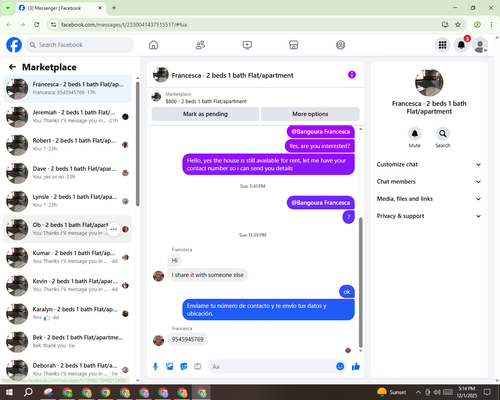Open Windows taskbar search
The height and width of the screenshot is (400, 500).
[x=29, y=392]
